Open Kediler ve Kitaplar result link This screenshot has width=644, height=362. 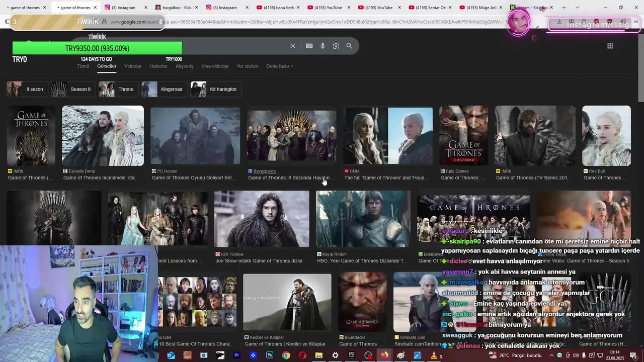point(285,344)
